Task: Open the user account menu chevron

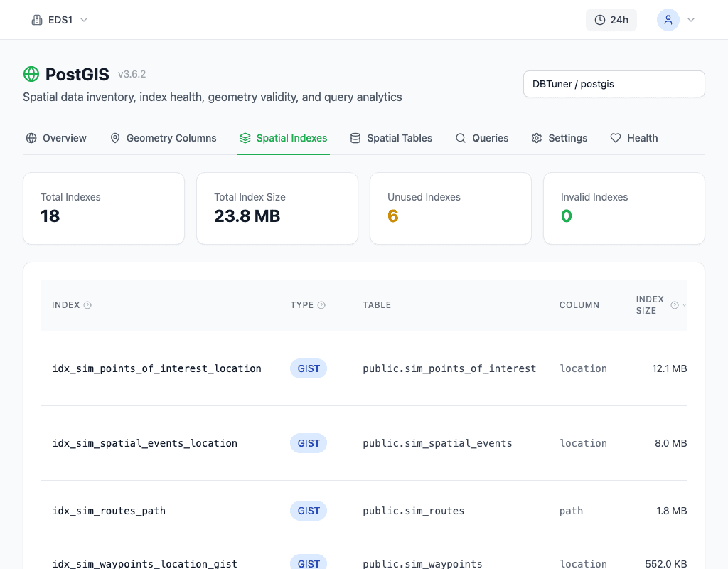Action: click(690, 20)
